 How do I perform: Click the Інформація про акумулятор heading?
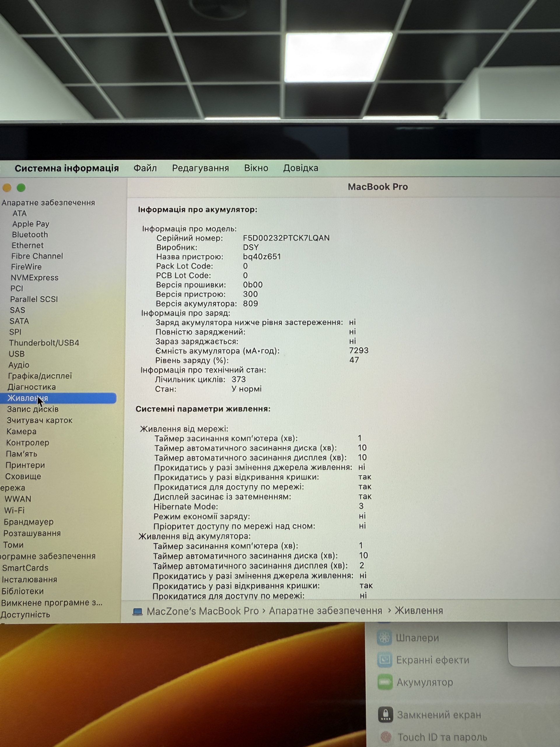click(x=197, y=210)
